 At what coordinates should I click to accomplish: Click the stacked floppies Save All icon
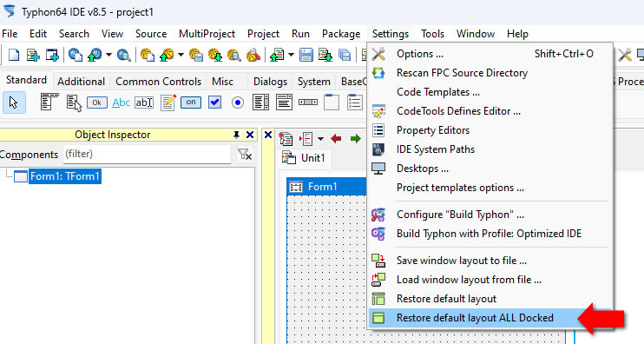click(x=345, y=54)
